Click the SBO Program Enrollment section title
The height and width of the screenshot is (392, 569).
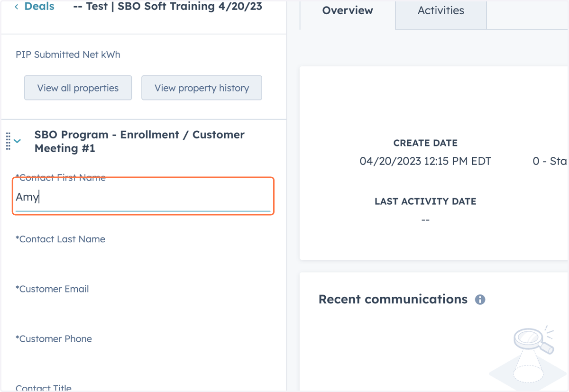pos(139,141)
